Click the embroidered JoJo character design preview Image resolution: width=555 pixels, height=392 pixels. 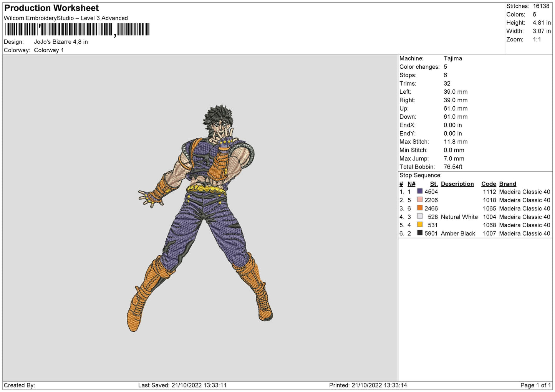[x=200, y=218]
